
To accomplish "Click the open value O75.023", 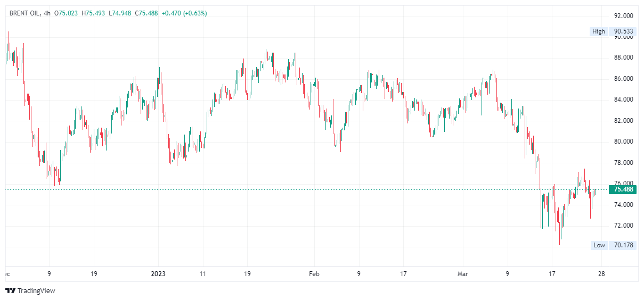I will point(67,13).
